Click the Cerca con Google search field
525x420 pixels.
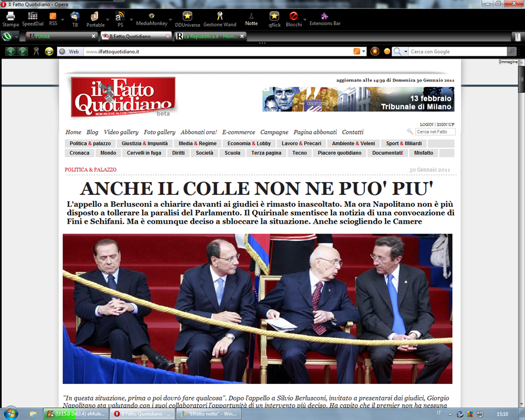(458, 51)
